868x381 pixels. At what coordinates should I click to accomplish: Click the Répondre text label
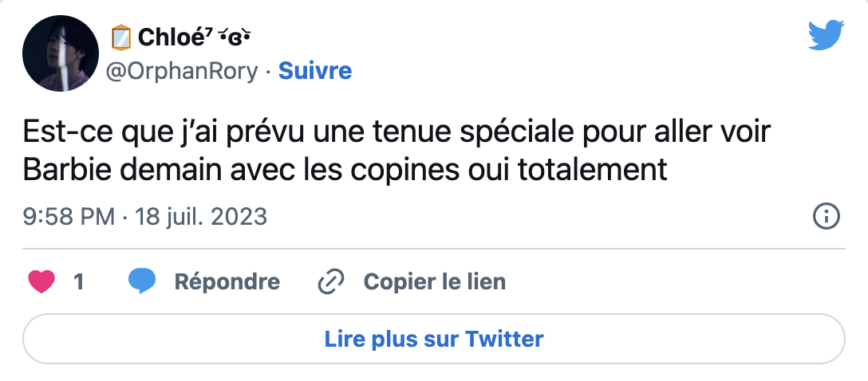point(227,281)
